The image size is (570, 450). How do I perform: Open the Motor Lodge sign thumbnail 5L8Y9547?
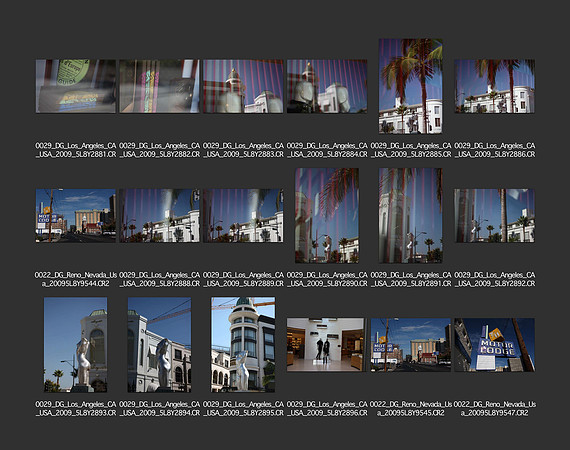pyautogui.click(x=495, y=345)
